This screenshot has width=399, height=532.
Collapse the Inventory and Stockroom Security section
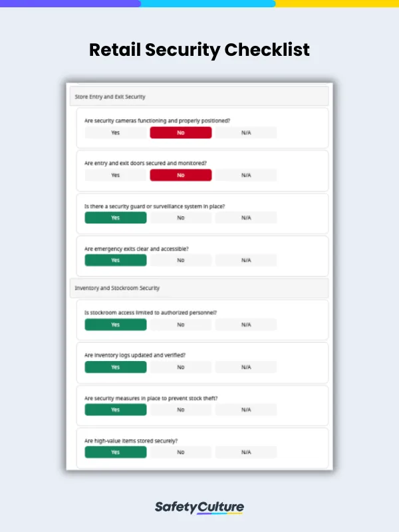click(x=199, y=288)
